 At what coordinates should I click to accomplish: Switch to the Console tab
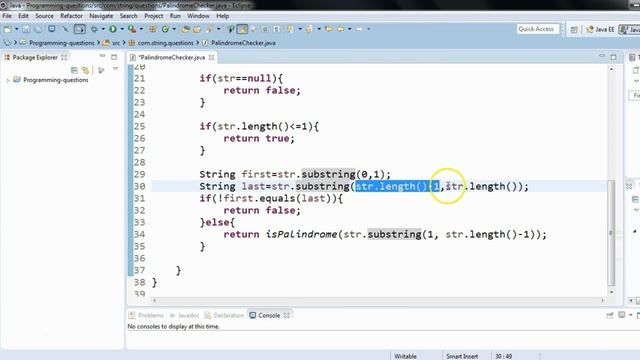tap(265, 316)
